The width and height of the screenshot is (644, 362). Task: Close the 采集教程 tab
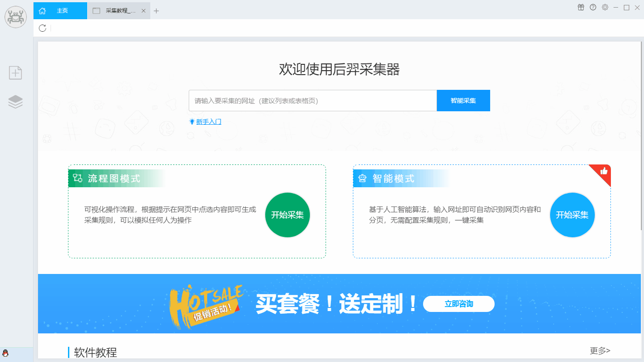[x=144, y=11]
